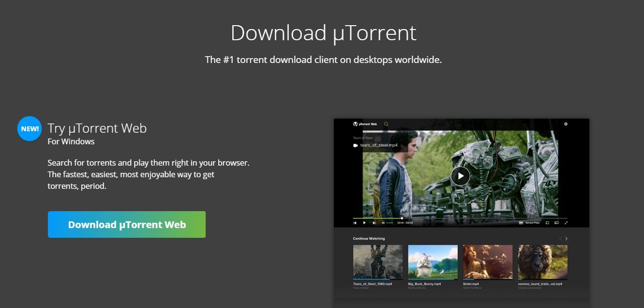Click the blue NEW! badge
Image resolution: width=644 pixels, height=308 pixels.
[30, 129]
